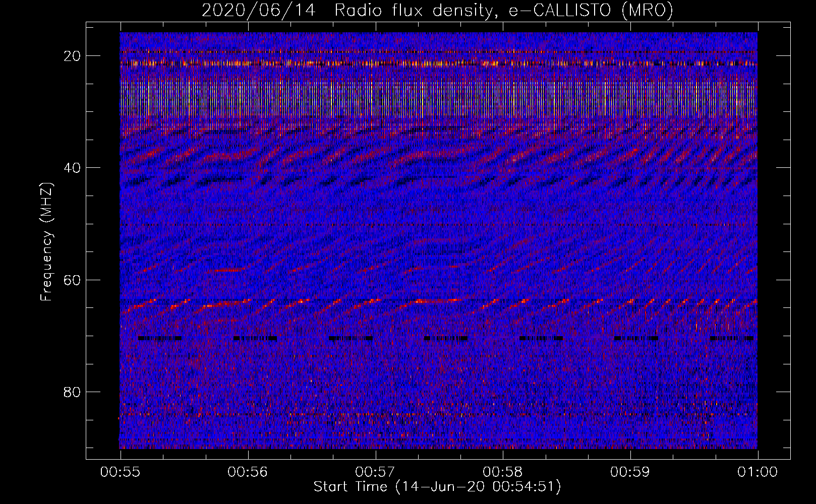Click the 00:59 time tick label
This screenshot has width=816, height=504.
pyautogui.click(x=630, y=472)
